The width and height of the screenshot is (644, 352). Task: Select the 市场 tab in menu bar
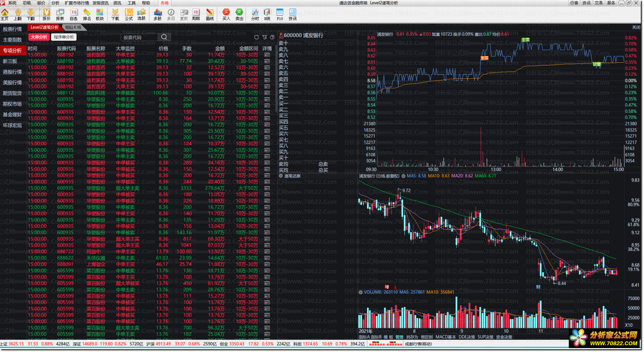tap(165, 3)
